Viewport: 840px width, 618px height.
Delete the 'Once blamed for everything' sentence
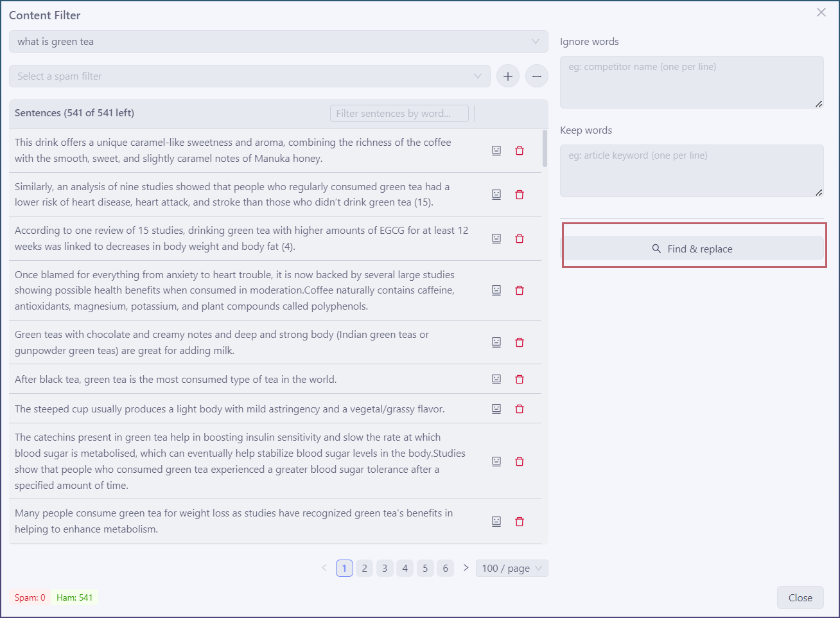[520, 290]
